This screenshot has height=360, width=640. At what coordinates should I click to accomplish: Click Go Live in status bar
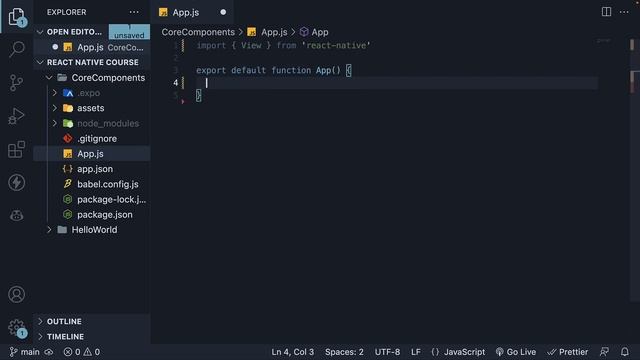(x=516, y=352)
